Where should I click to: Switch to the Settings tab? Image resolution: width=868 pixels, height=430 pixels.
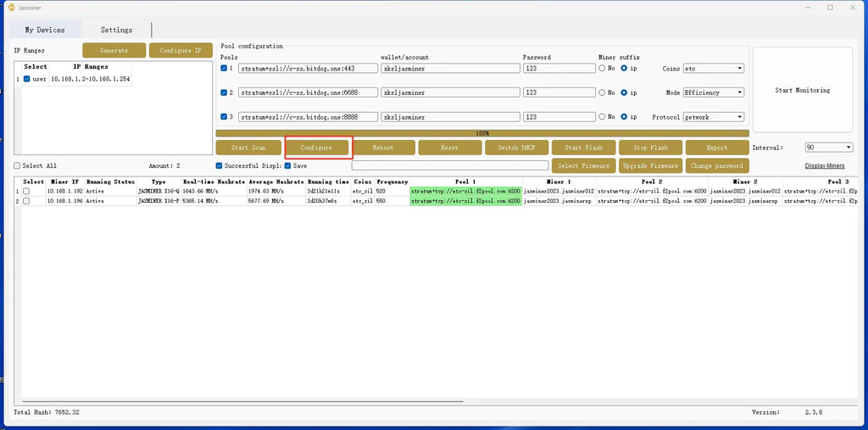point(117,30)
